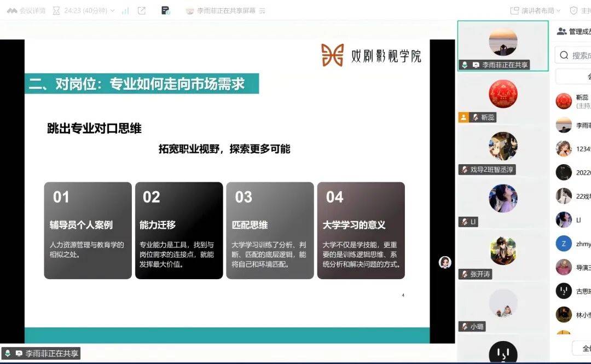Click muted mic icon on 小璐 tile

(465, 327)
